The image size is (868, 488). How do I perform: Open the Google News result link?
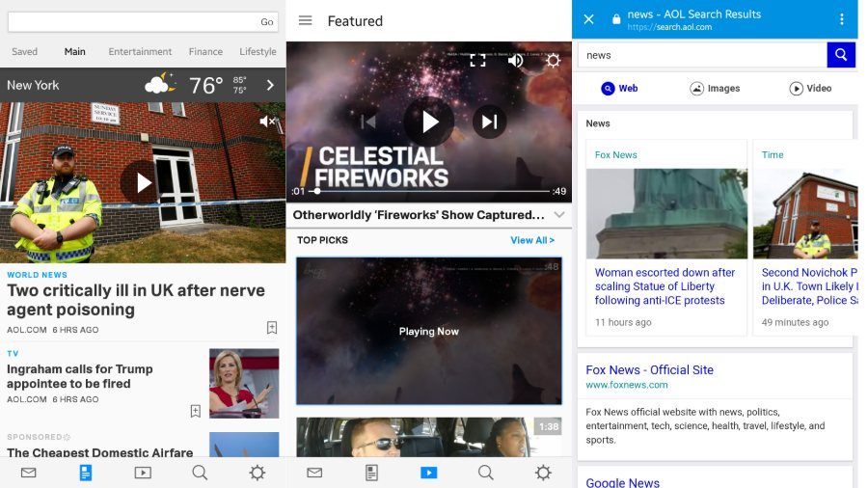click(x=623, y=482)
